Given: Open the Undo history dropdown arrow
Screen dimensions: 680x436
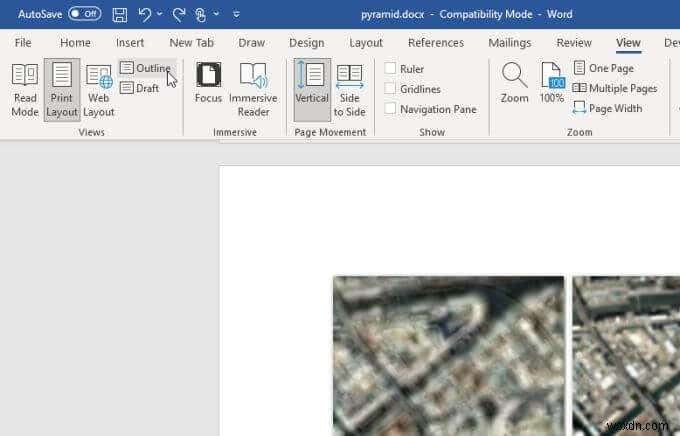Looking at the screenshot, I should point(160,14).
